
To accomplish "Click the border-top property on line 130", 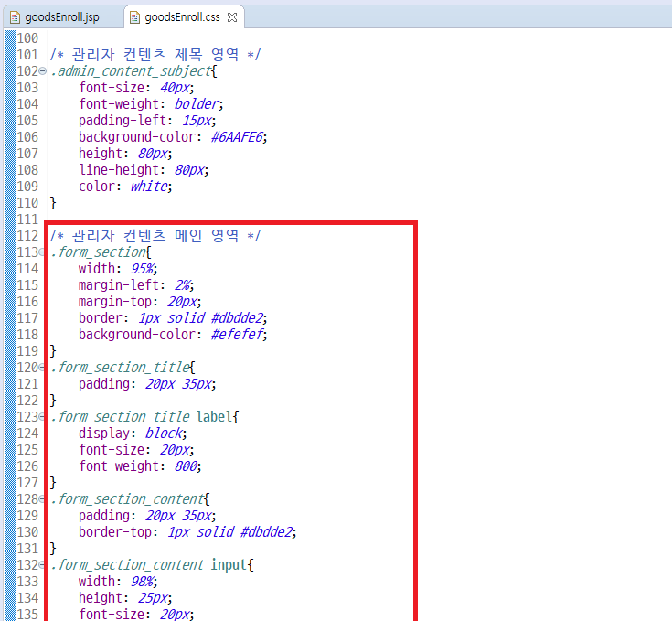I will pos(115,532).
